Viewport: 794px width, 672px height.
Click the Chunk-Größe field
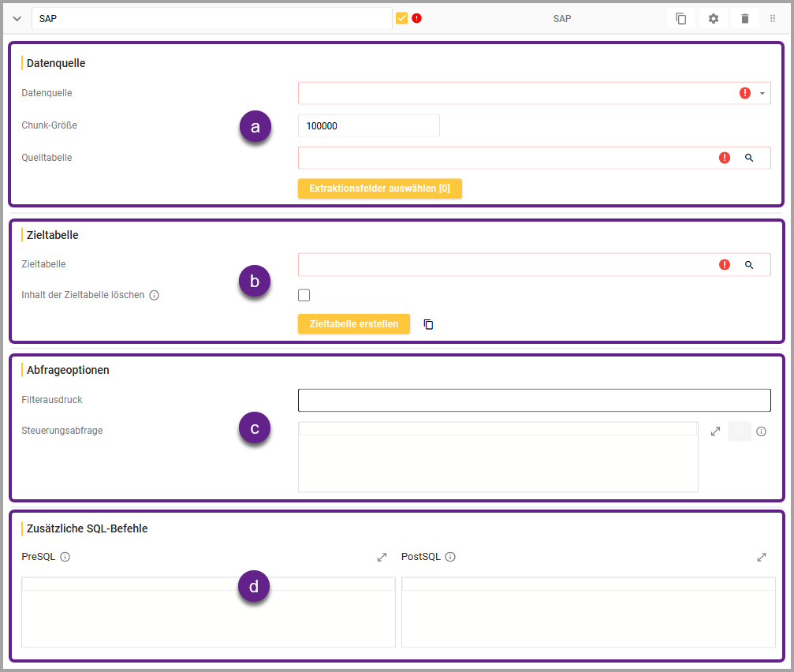point(368,125)
